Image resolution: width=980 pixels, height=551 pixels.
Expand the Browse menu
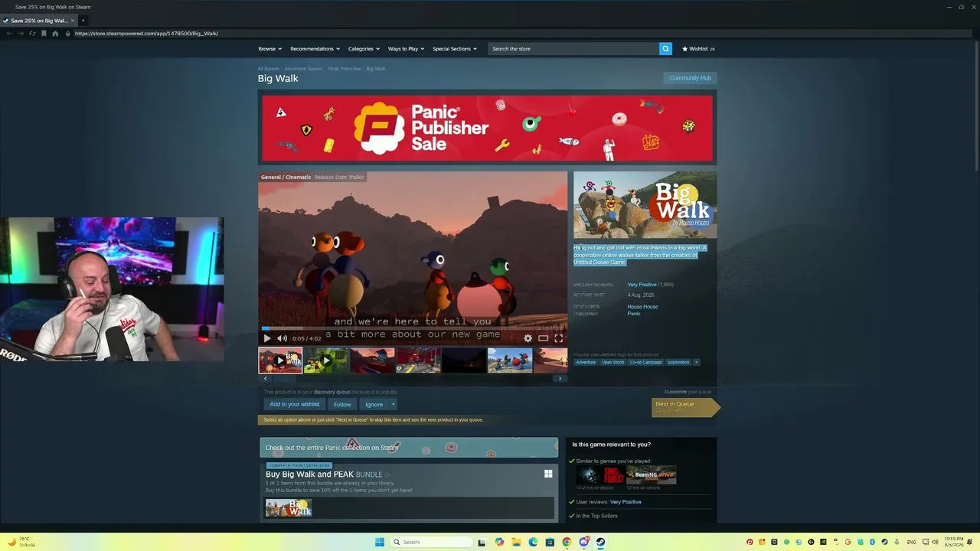(269, 48)
